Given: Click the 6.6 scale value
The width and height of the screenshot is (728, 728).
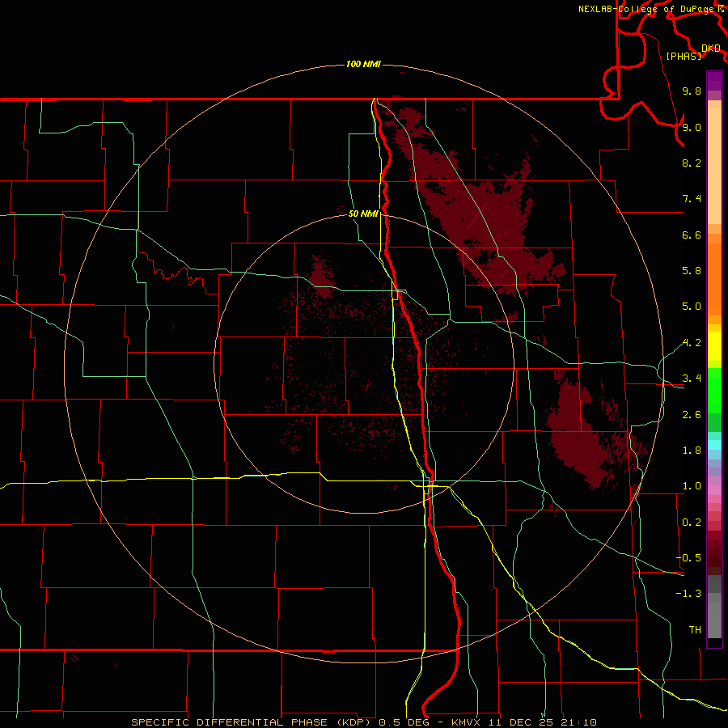Looking at the screenshot, I should click(692, 235).
